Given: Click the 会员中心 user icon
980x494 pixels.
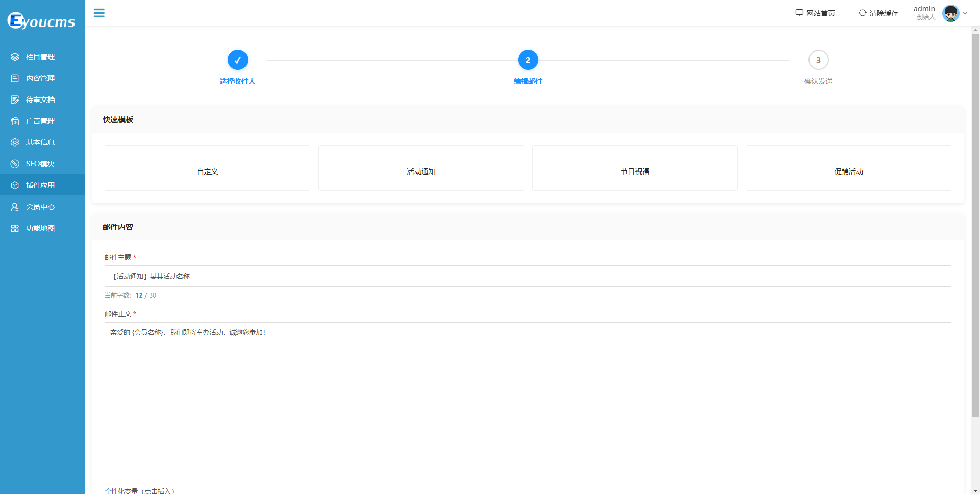Looking at the screenshot, I should [15, 207].
